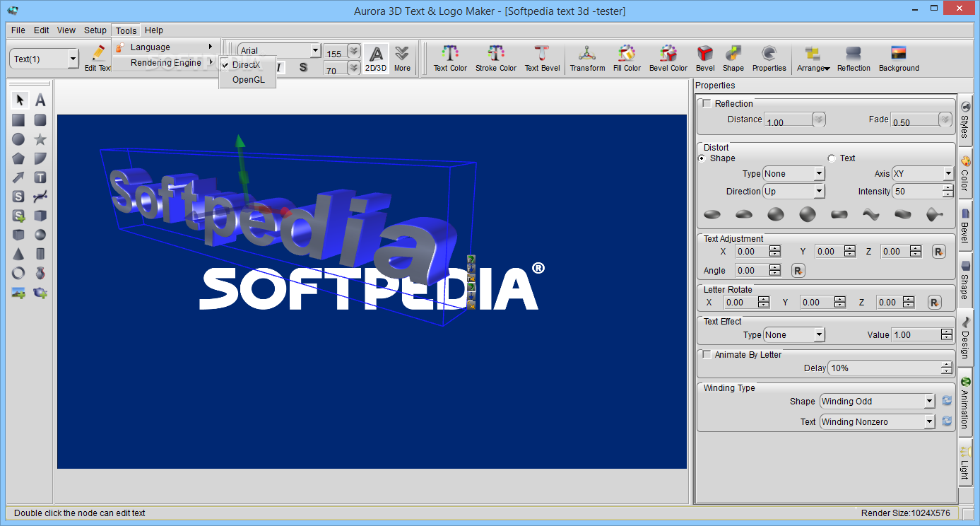Image resolution: width=980 pixels, height=526 pixels.
Task: Switch to the Color side tab
Action: (x=964, y=175)
